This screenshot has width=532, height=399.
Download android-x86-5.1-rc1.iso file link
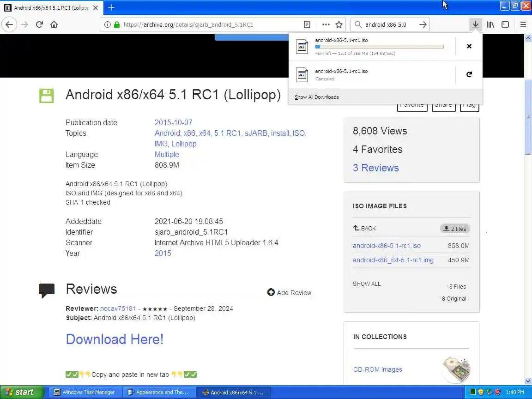click(x=387, y=246)
